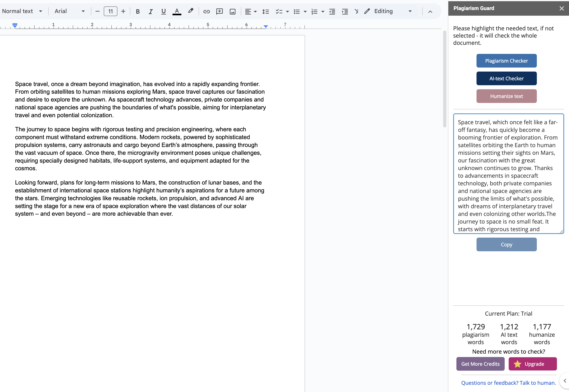Image resolution: width=569 pixels, height=392 pixels.
Task: Click the add comment icon
Action: 219,11
